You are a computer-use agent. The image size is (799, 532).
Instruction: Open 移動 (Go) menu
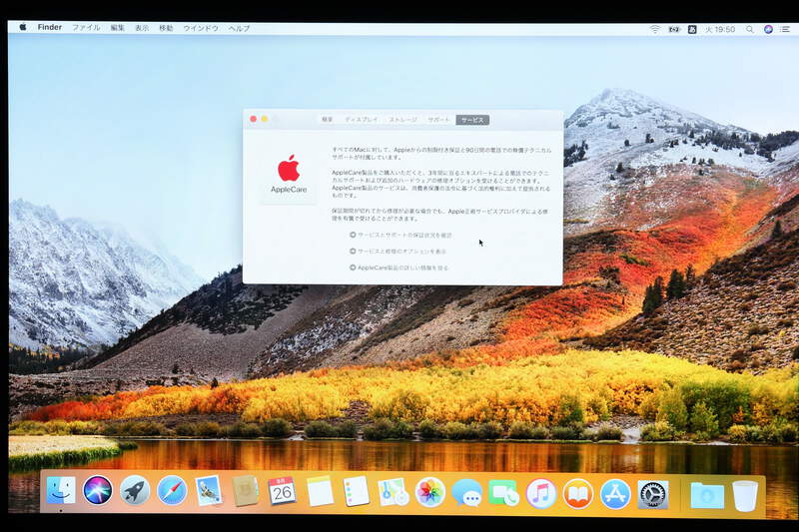166,28
